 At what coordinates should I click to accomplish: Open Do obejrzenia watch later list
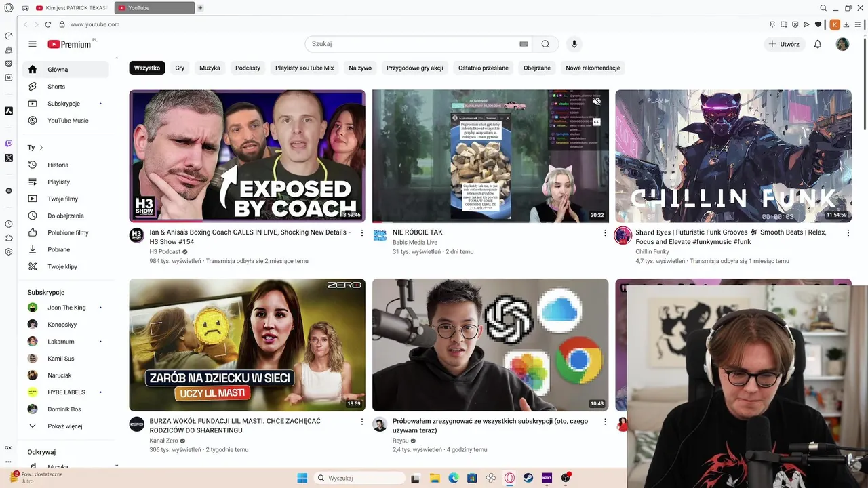(65, 216)
